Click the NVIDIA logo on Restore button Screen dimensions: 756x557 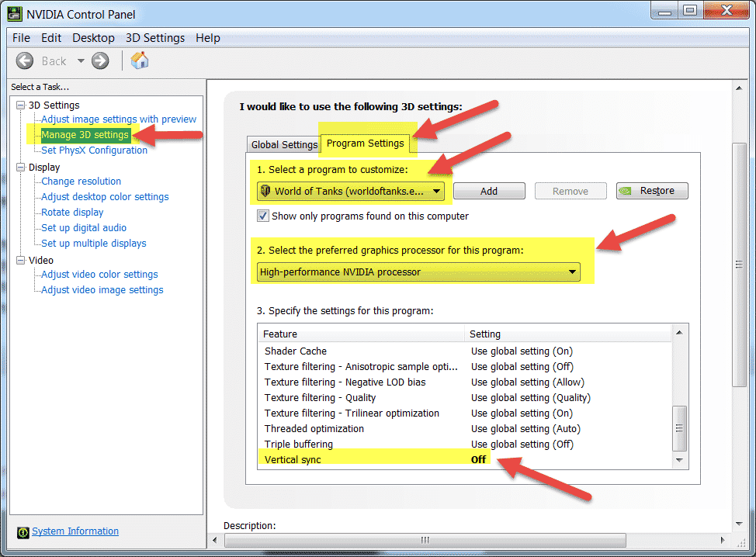(626, 191)
